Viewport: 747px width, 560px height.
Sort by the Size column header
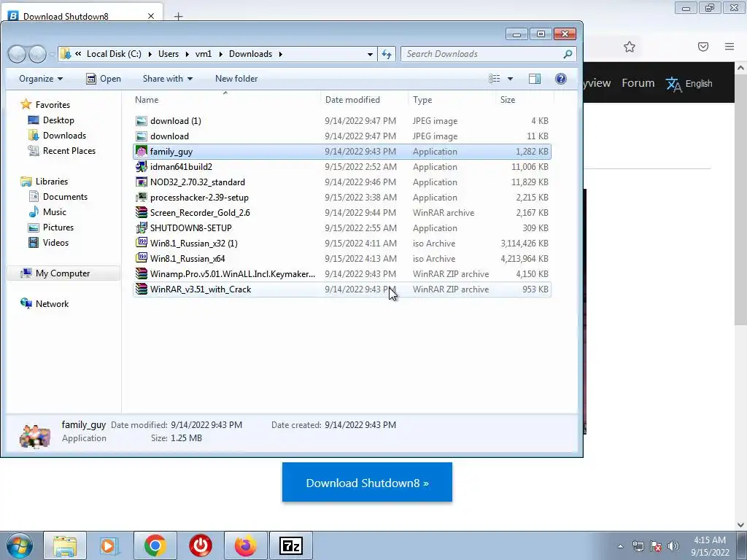coord(525,99)
